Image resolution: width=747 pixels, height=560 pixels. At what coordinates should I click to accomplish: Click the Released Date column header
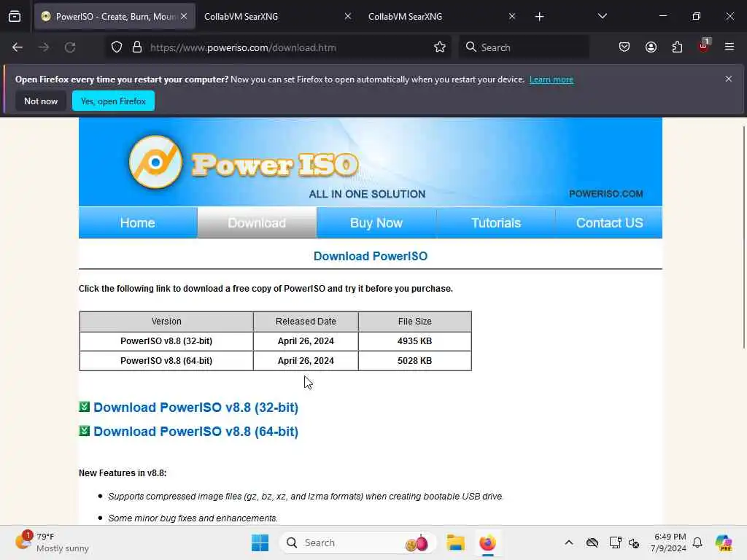[306, 322]
